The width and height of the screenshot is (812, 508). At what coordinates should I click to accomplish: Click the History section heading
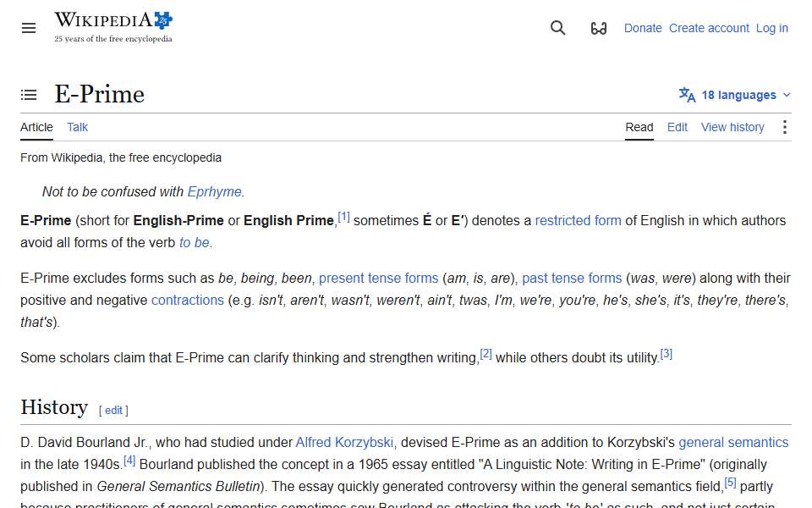tap(54, 407)
